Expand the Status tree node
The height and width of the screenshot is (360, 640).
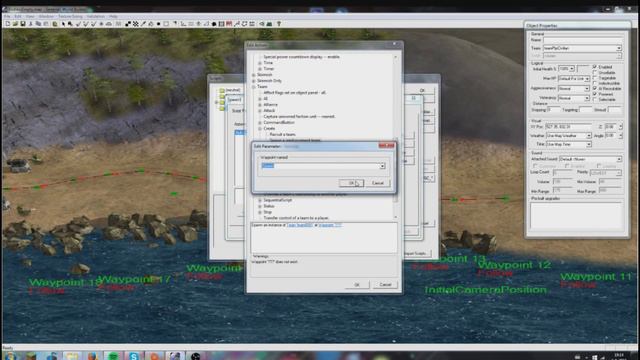(x=260, y=207)
